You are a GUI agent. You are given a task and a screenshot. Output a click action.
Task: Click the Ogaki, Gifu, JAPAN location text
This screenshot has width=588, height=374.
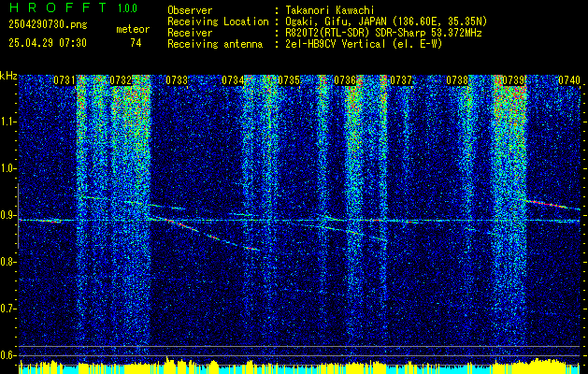pyautogui.click(x=386, y=22)
